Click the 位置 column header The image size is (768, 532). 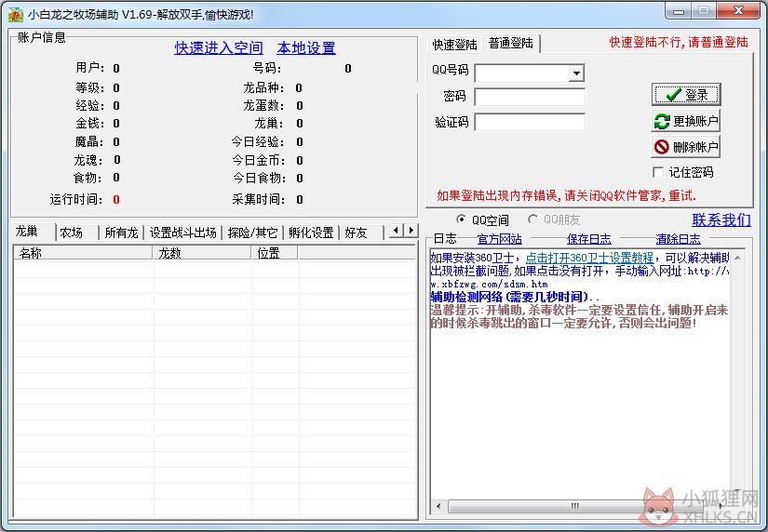pyautogui.click(x=275, y=253)
